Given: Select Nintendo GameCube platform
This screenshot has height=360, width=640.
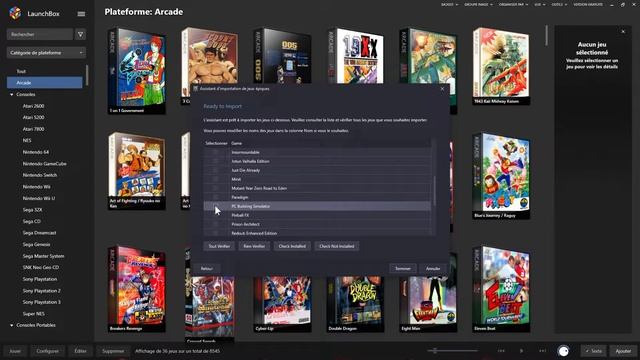Looking at the screenshot, I should coord(44,164).
